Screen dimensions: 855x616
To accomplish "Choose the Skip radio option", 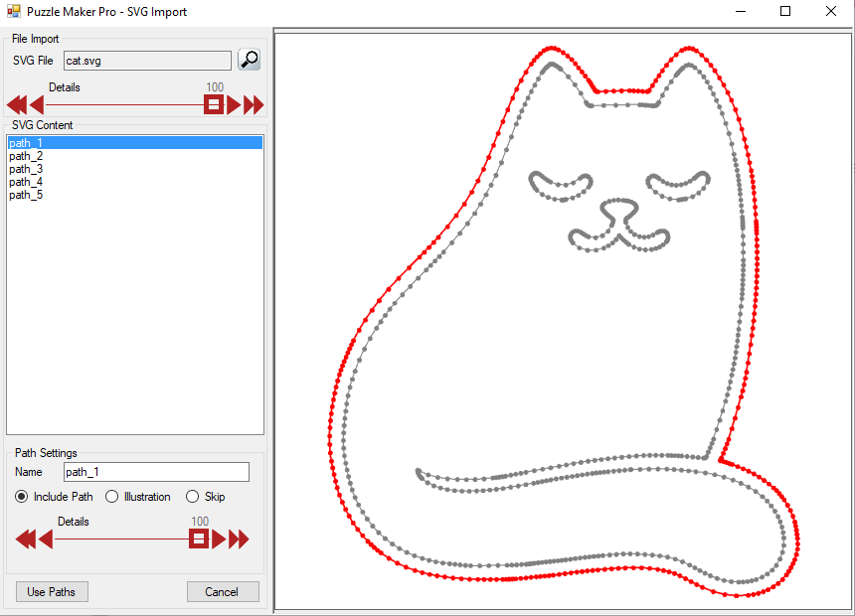I will pos(205,497).
